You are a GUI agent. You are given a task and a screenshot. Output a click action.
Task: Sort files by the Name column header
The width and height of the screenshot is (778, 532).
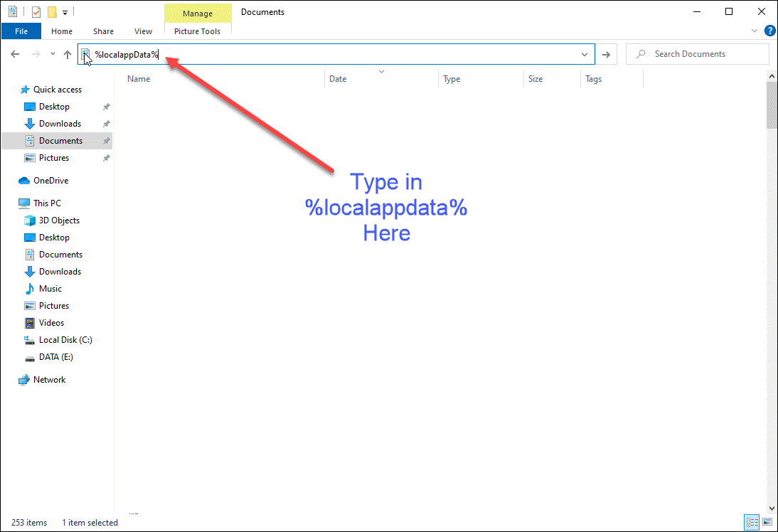[x=139, y=79]
